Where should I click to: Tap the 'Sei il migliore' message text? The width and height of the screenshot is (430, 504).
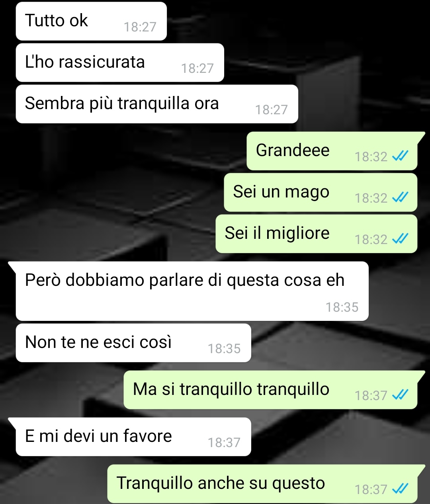click(277, 233)
